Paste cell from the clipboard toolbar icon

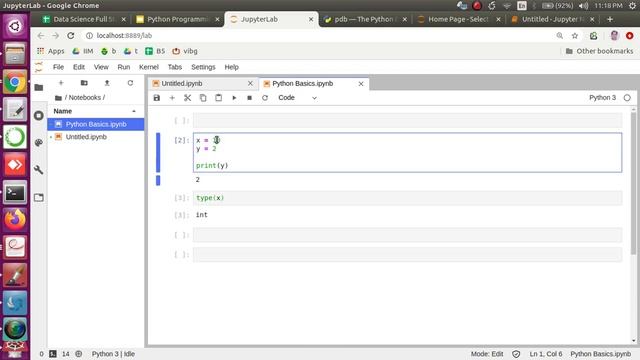(218, 98)
